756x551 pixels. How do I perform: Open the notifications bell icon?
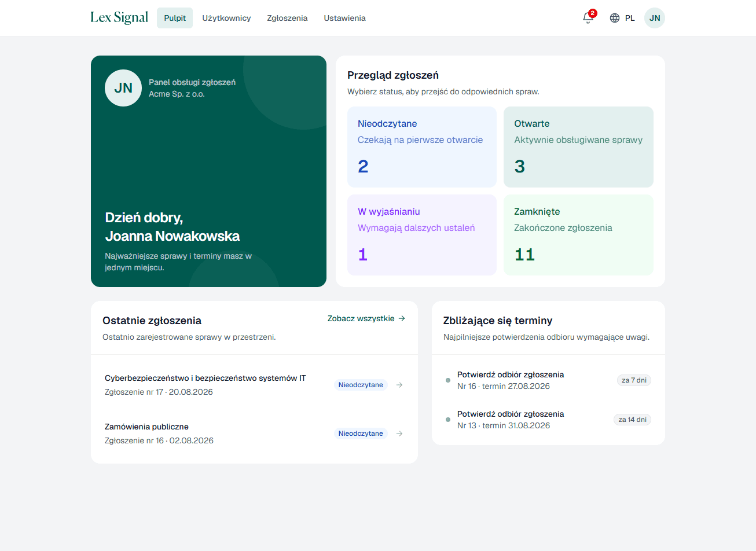(x=588, y=18)
